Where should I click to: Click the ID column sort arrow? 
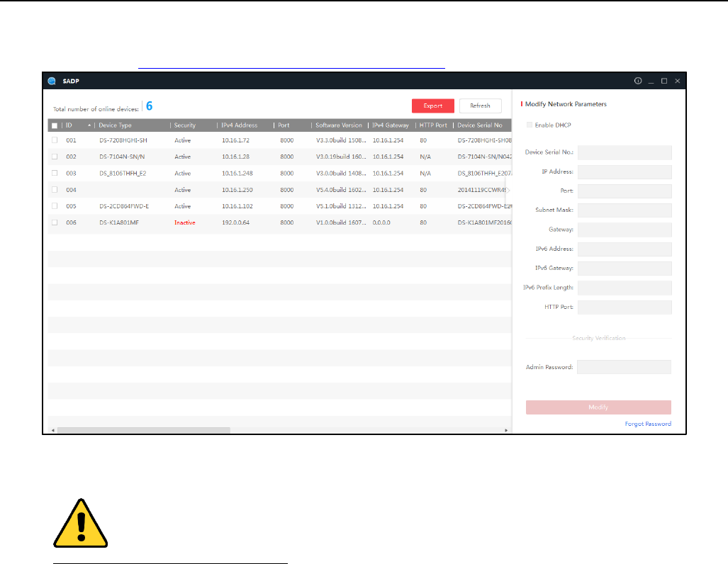[89, 125]
